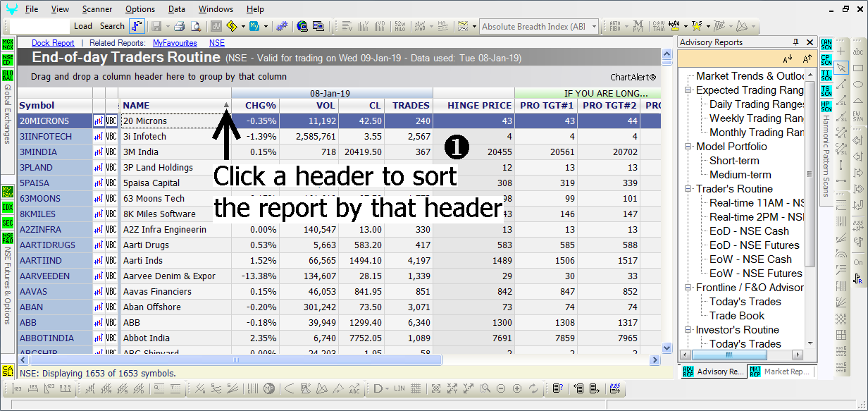Click the IDX icon on left sidebar
868x411 pixels.
(x=8, y=207)
